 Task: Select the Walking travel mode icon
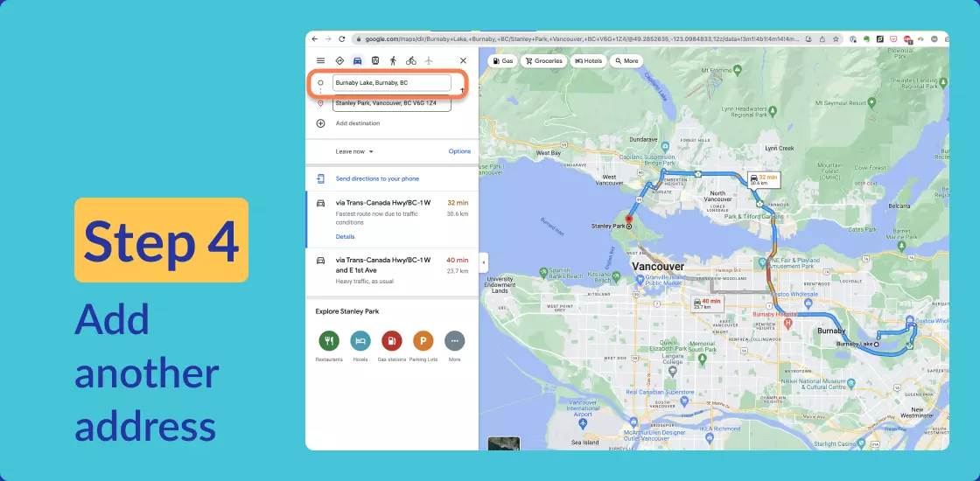pos(393,60)
